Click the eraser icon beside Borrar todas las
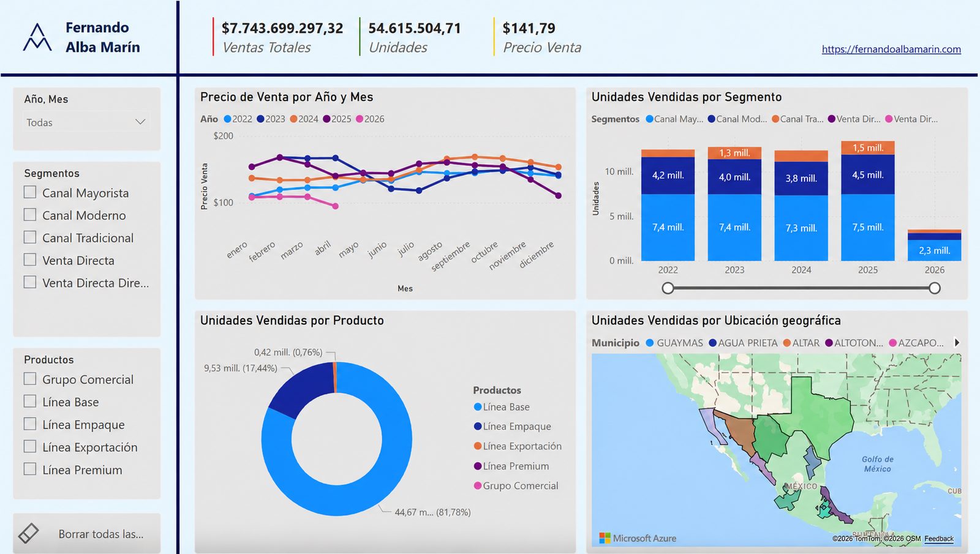The height and width of the screenshot is (554, 980). (x=28, y=533)
